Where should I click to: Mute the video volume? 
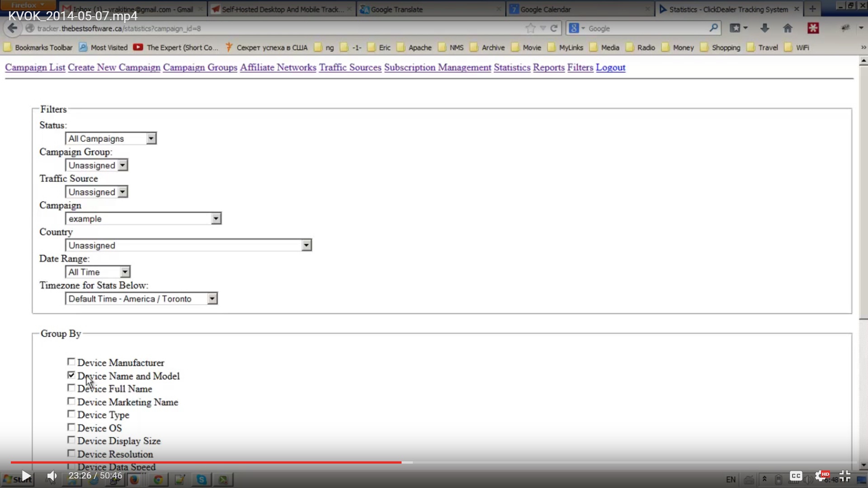click(x=52, y=476)
